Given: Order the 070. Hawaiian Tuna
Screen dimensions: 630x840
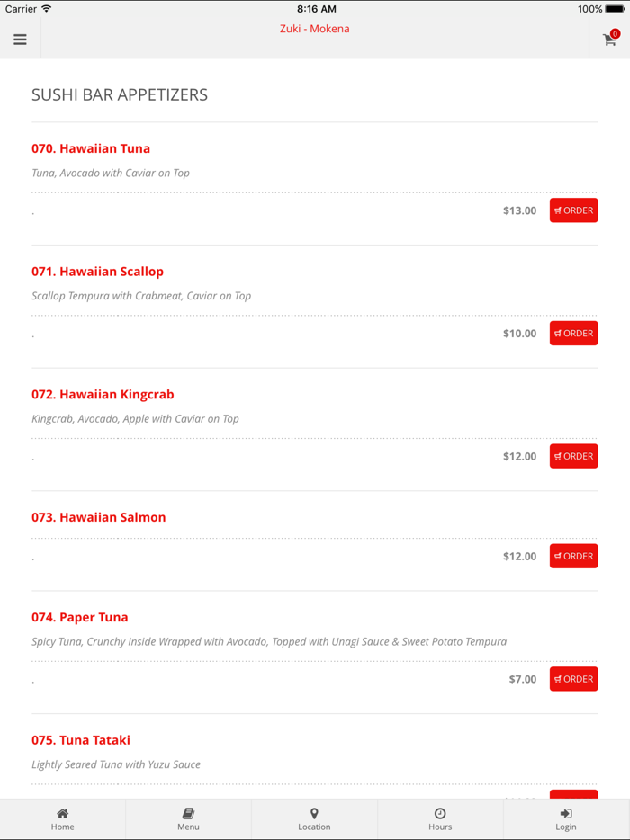Looking at the screenshot, I should tap(573, 210).
